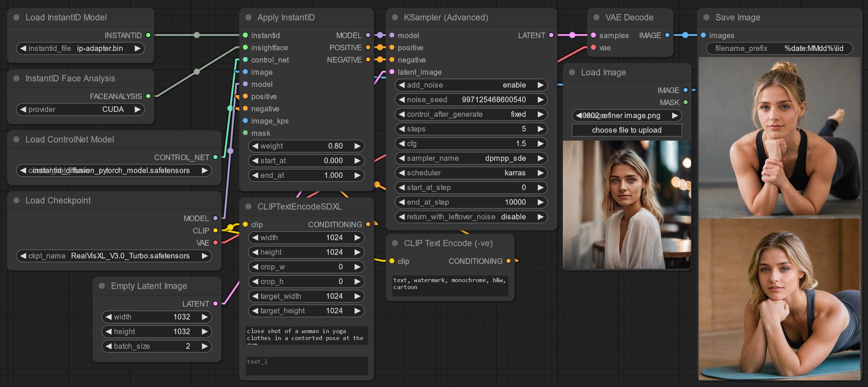The height and width of the screenshot is (387, 868).
Task: Click the empty text_l text box
Action: (x=307, y=366)
